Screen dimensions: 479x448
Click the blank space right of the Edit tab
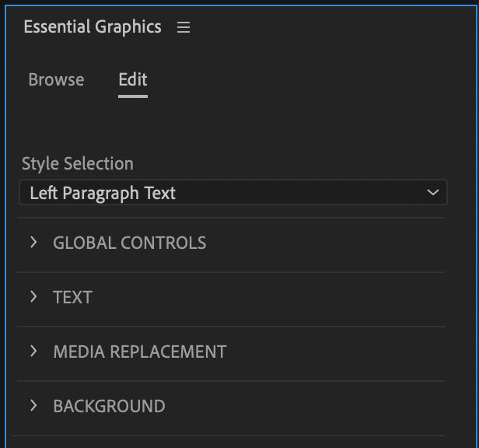click(311, 79)
